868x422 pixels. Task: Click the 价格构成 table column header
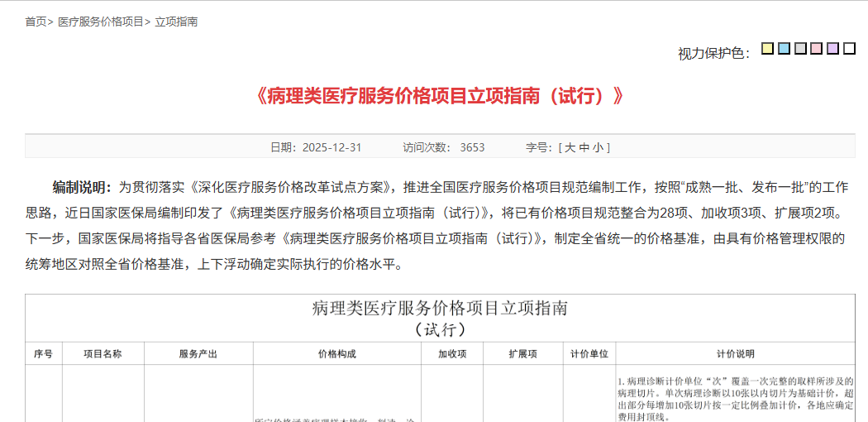(x=337, y=353)
